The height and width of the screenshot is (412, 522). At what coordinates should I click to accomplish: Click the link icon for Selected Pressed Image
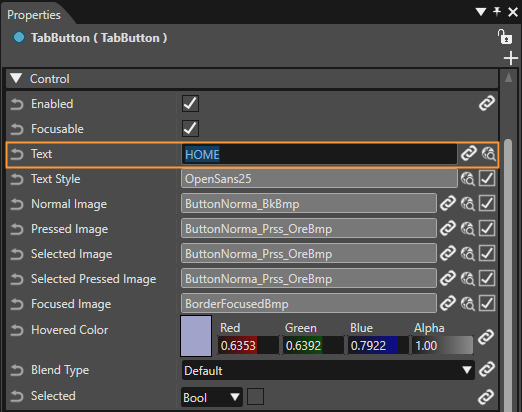(448, 278)
